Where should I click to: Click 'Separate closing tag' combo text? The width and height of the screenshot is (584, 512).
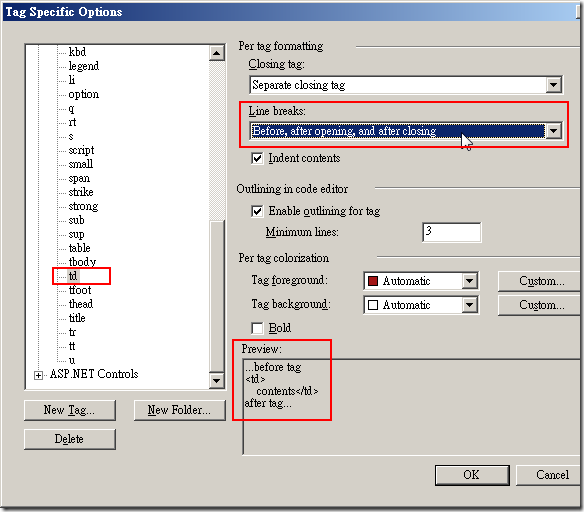pyautogui.click(x=299, y=85)
